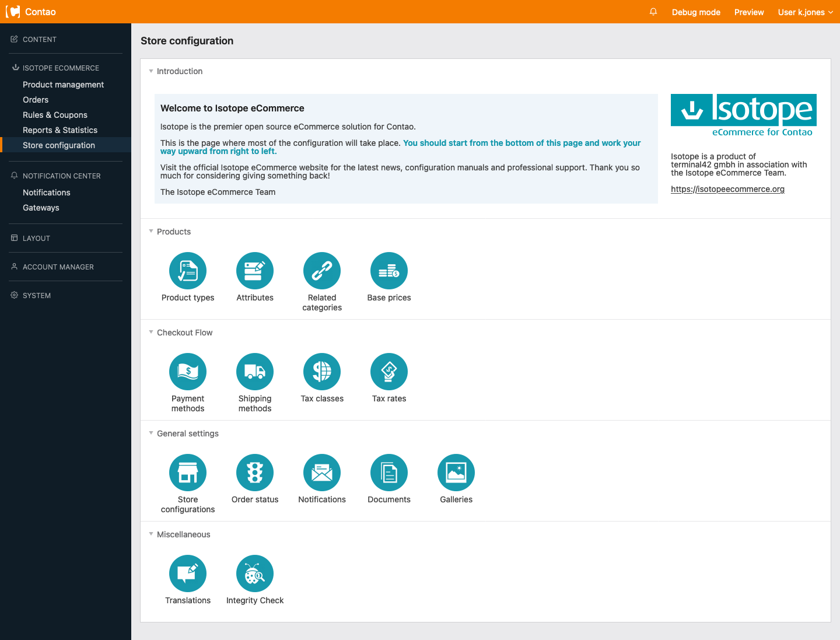Open Payment methods icon
This screenshot has height=640, width=840.
click(188, 372)
